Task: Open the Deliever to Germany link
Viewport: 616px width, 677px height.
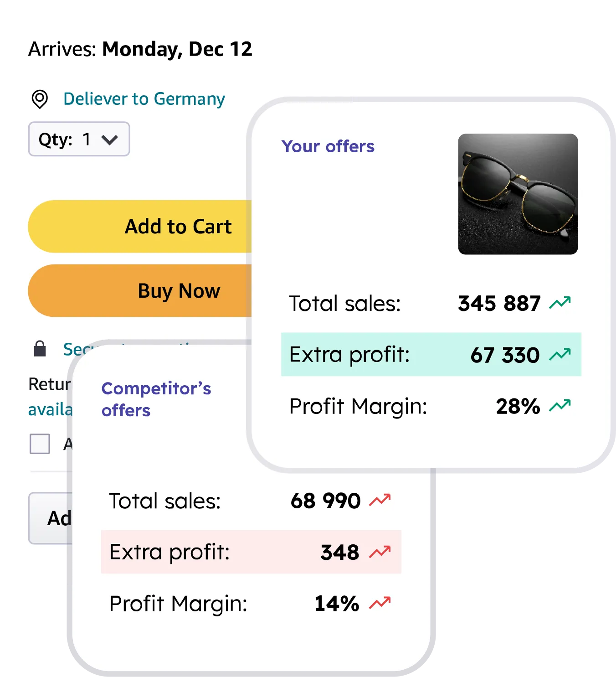Action: (144, 99)
